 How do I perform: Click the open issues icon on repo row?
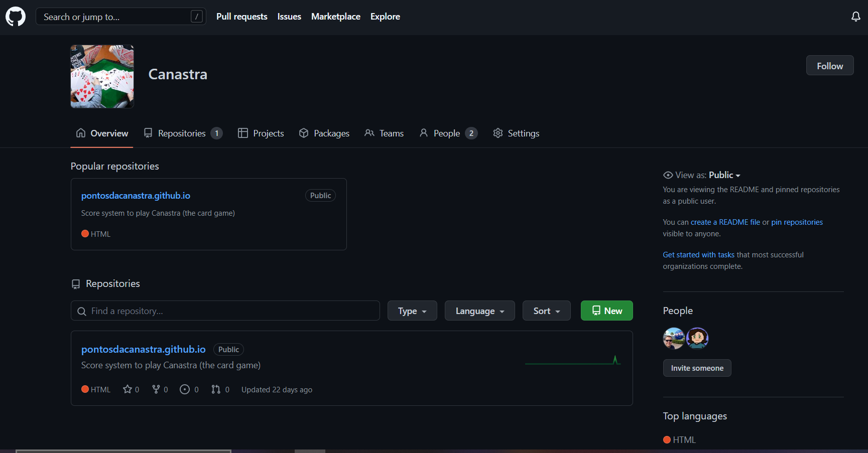click(185, 389)
